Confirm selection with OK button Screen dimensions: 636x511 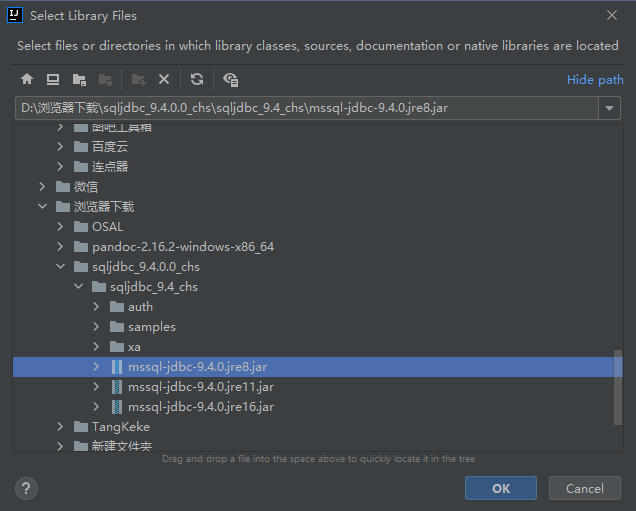pyautogui.click(x=501, y=488)
